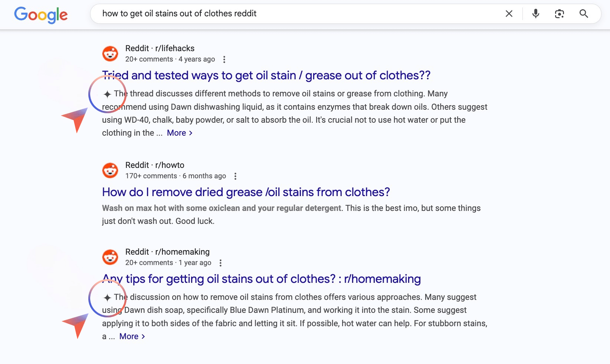
Task: Click the magnifying glass search button
Action: coord(584,14)
